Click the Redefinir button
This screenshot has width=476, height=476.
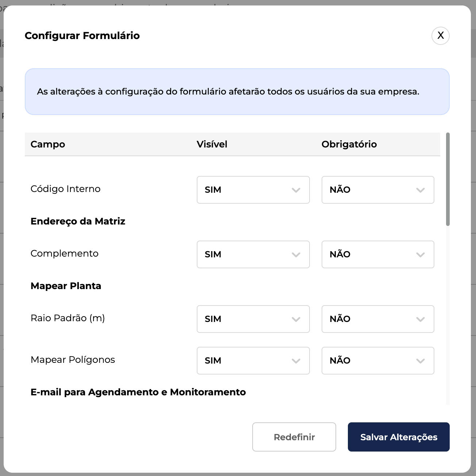click(x=294, y=437)
